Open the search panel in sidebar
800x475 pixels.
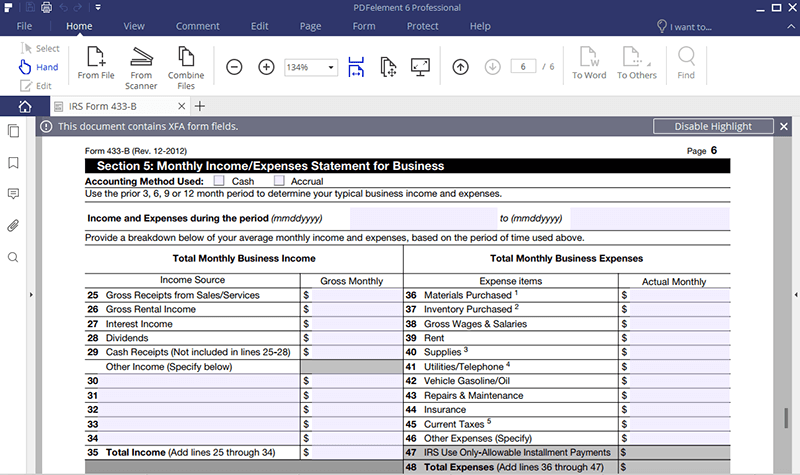(13, 257)
